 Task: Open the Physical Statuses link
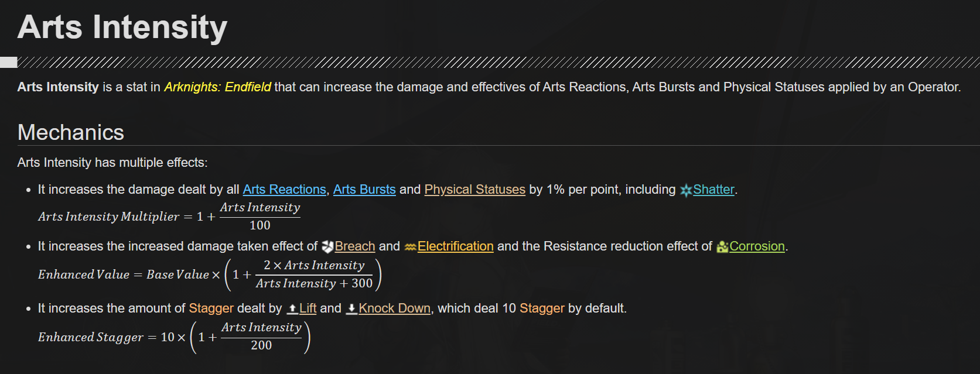coord(474,190)
